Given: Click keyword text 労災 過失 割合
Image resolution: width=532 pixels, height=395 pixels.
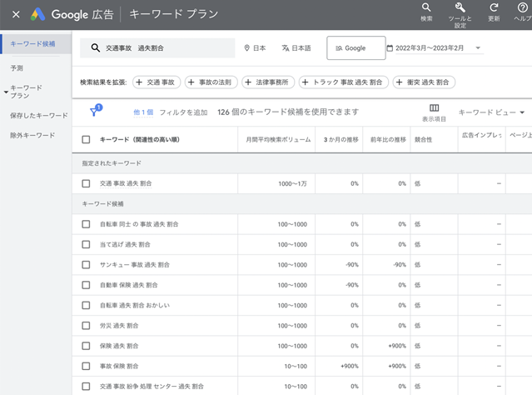Looking at the screenshot, I should 119,326.
